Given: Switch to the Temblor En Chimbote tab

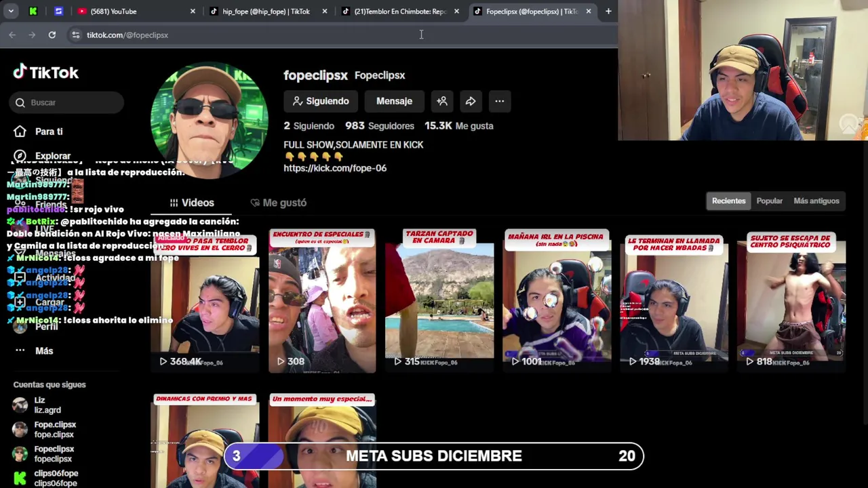Looking at the screenshot, I should tap(399, 12).
